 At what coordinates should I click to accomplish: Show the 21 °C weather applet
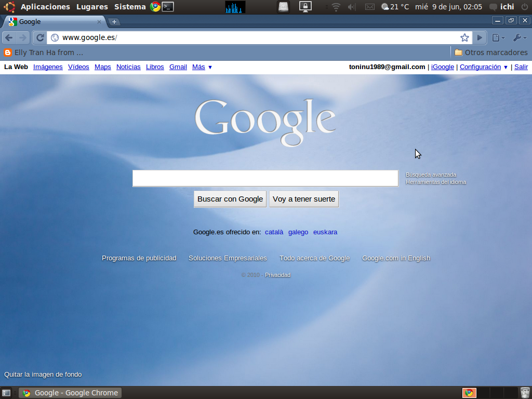tap(395, 7)
